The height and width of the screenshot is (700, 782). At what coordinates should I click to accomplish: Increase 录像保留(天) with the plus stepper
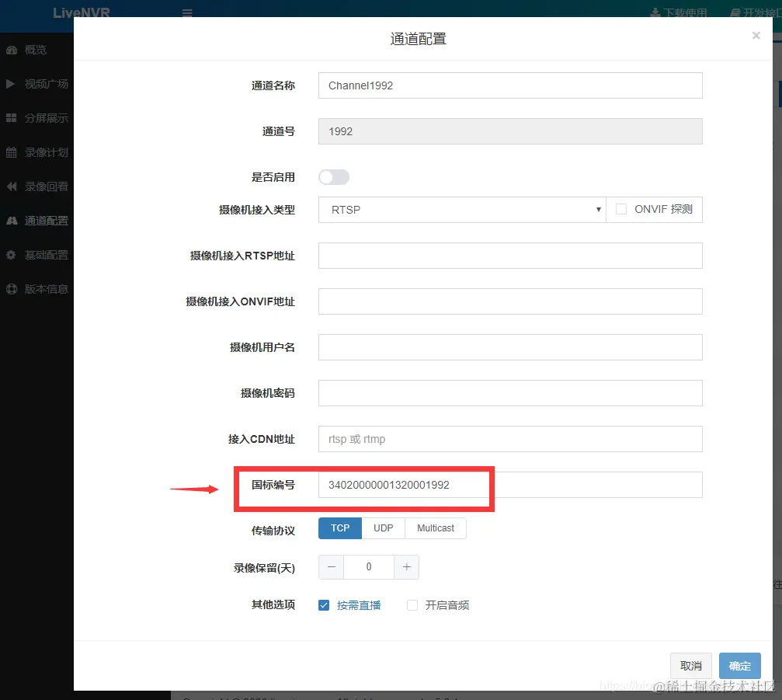406,566
